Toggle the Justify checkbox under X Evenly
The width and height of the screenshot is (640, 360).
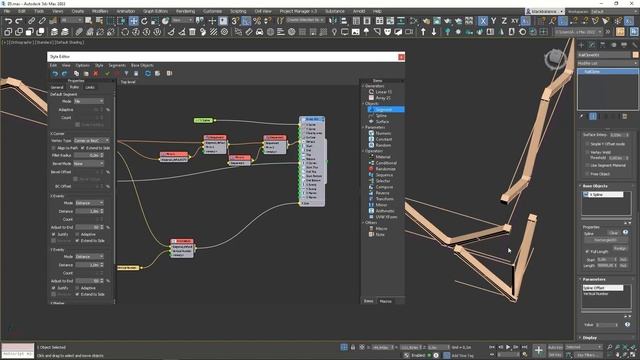coord(53,235)
